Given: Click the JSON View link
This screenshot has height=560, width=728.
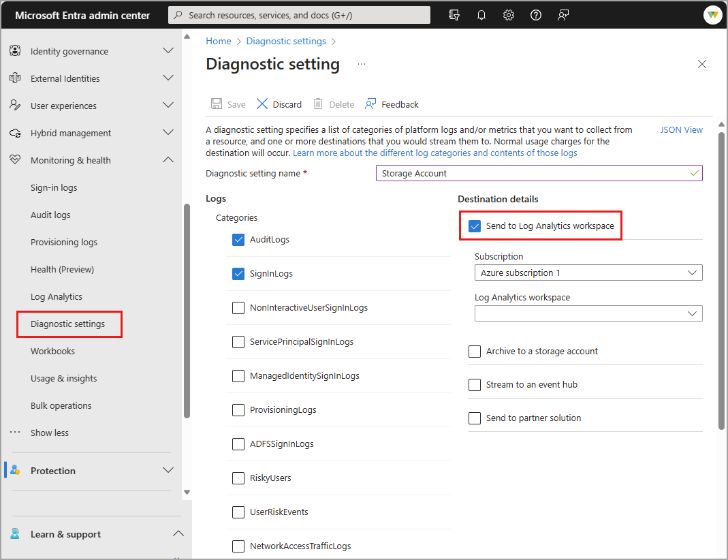Looking at the screenshot, I should click(x=681, y=129).
